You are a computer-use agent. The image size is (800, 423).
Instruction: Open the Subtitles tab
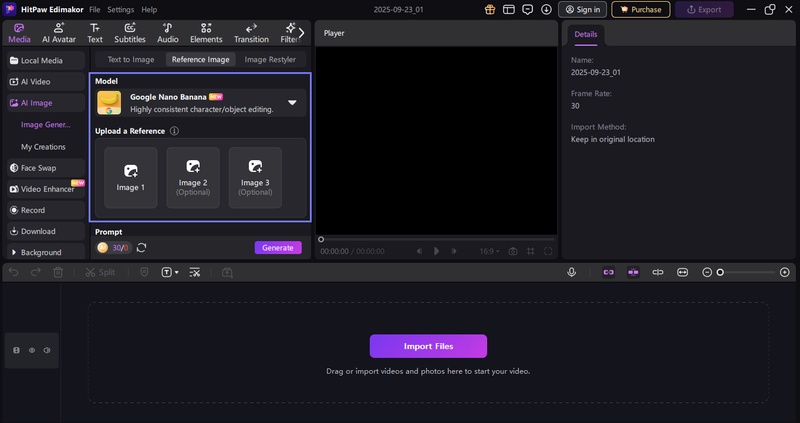click(130, 33)
